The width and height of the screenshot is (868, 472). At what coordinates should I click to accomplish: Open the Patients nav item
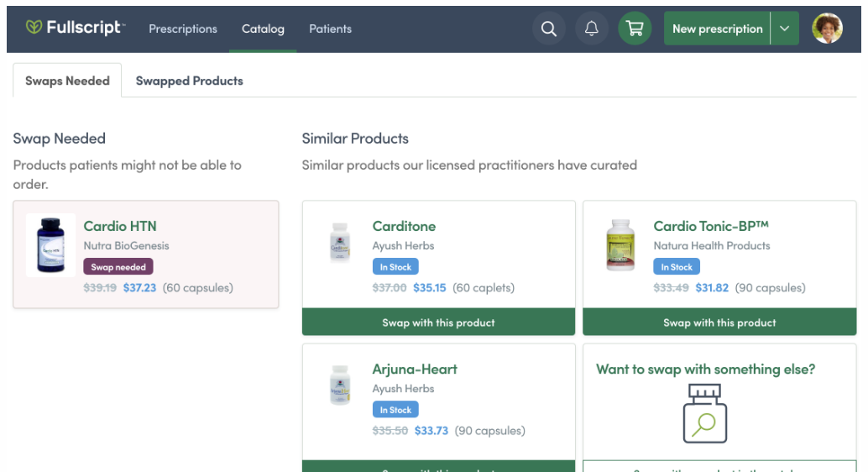coord(331,29)
